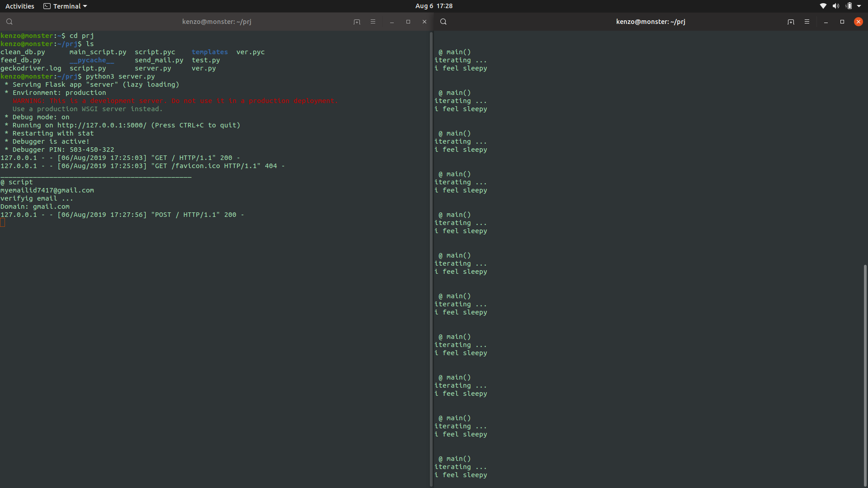Click the @ script output line
Screen dimensions: 868x488
[x=17, y=182]
